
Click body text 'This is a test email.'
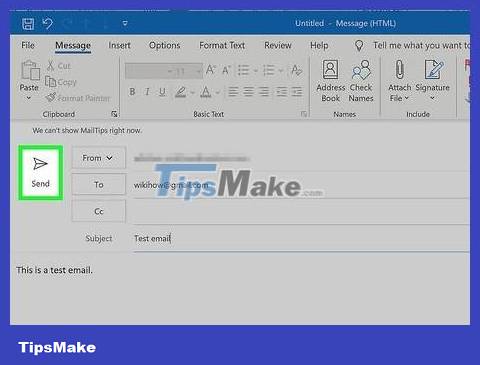point(54,270)
